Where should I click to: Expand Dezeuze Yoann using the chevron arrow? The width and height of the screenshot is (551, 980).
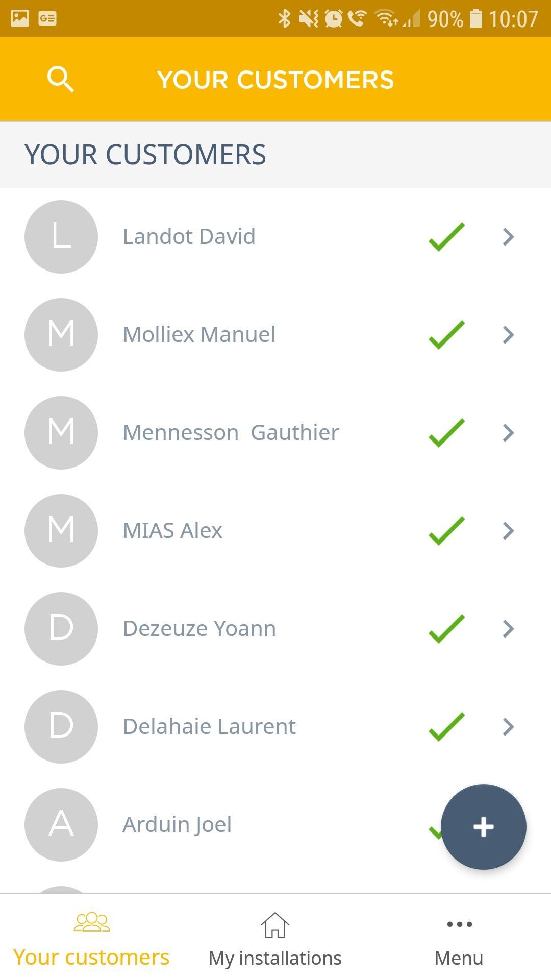(x=508, y=629)
